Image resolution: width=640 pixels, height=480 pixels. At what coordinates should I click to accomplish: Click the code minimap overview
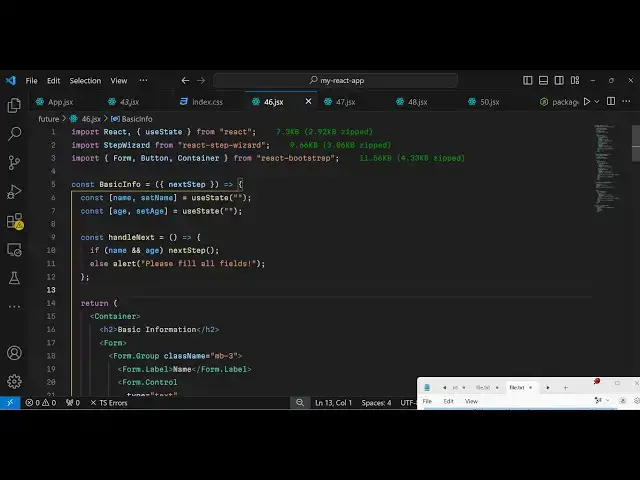pos(607,167)
